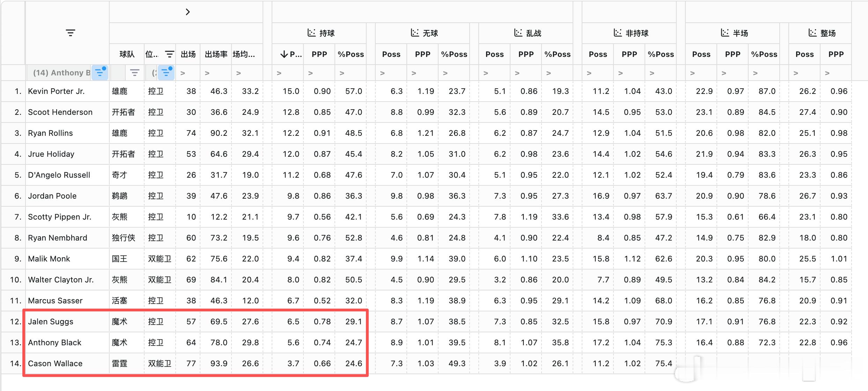The width and height of the screenshot is (868, 391).
Task: Select the Anthony Black player name
Action: 55,342
